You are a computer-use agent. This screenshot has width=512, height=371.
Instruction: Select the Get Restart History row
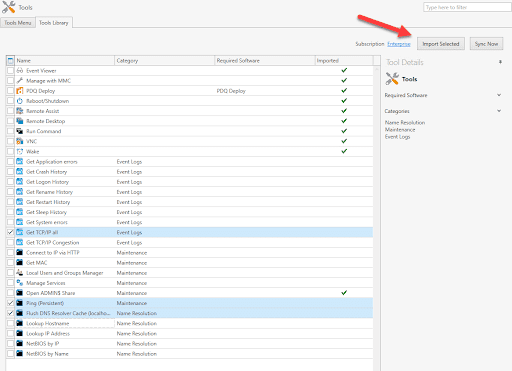[x=189, y=202]
